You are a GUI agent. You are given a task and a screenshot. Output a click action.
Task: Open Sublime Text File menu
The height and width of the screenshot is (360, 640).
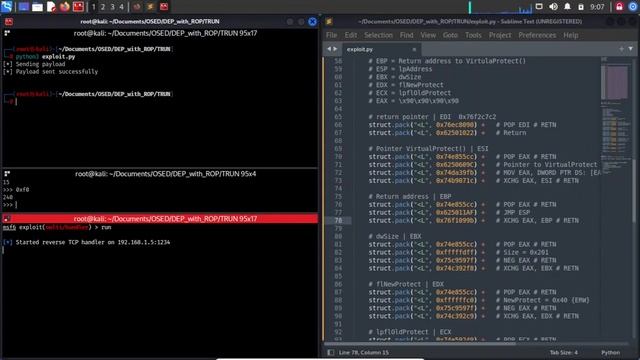click(331, 35)
